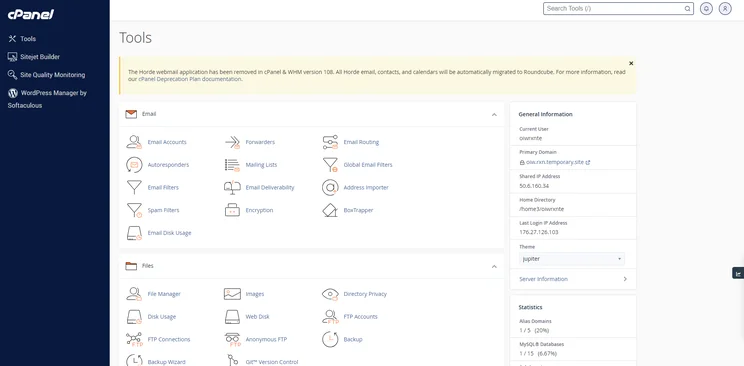Screen dimensions: 744x366
Task: Select the FTP Connections icon
Action: (134, 339)
